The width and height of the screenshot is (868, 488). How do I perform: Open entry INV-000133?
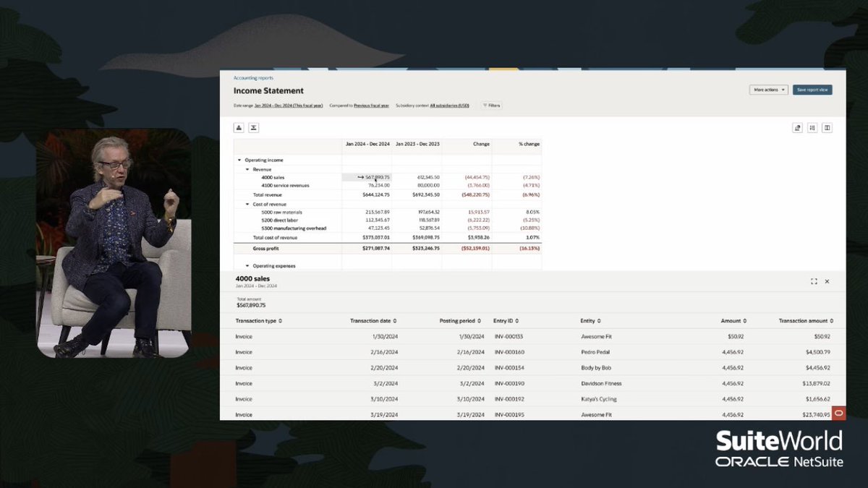509,337
